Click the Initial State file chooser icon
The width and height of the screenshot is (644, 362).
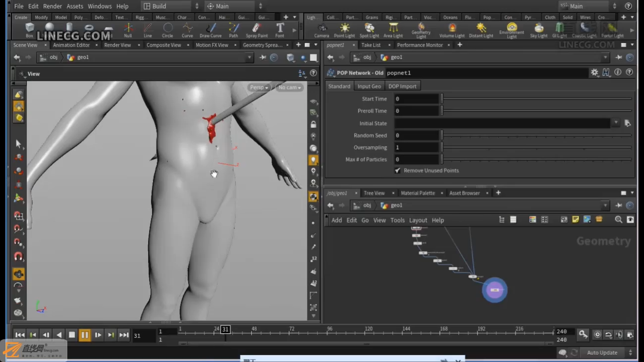coord(628,123)
